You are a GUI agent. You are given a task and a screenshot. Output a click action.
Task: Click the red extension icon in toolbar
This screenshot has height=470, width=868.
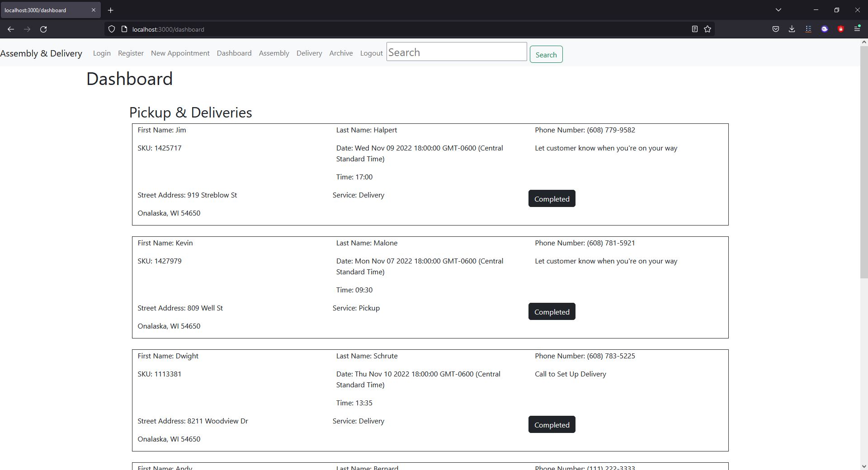click(841, 29)
